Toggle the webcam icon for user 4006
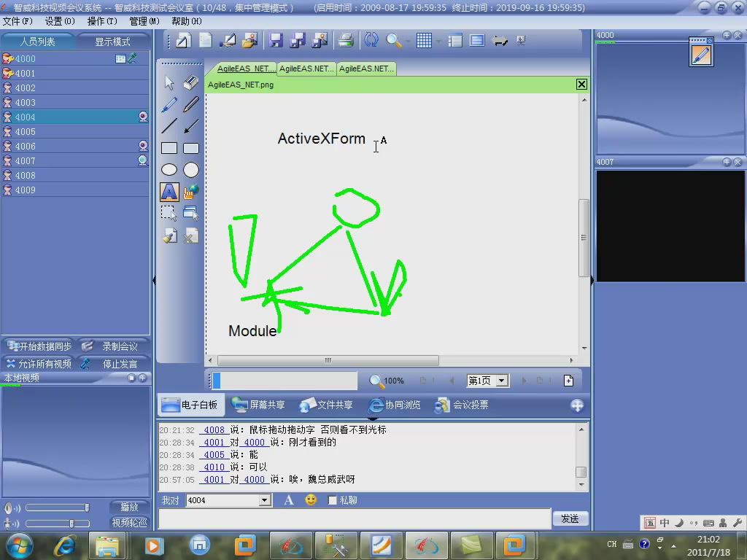The height and width of the screenshot is (560, 747). (143, 146)
